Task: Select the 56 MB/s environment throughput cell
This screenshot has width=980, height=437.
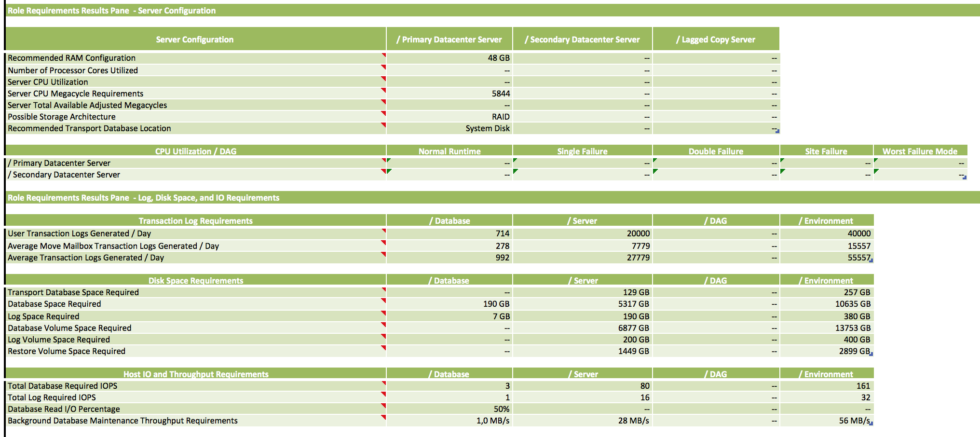Action: point(826,421)
